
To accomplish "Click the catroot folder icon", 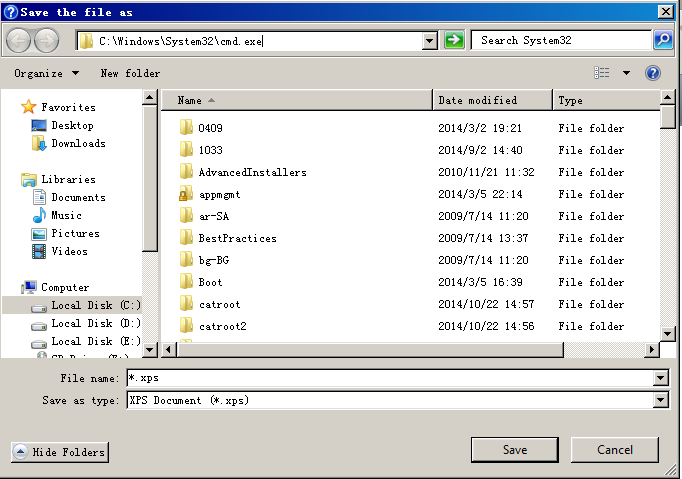I will click(186, 304).
